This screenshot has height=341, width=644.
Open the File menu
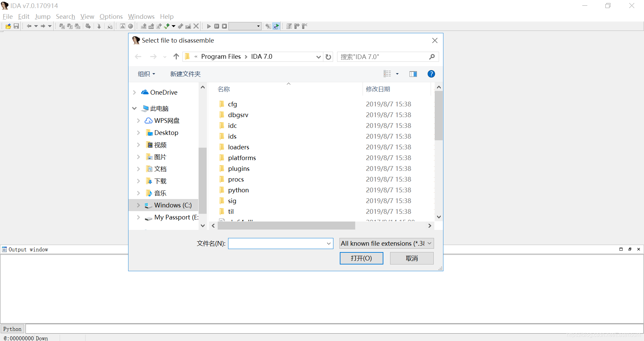click(x=7, y=16)
